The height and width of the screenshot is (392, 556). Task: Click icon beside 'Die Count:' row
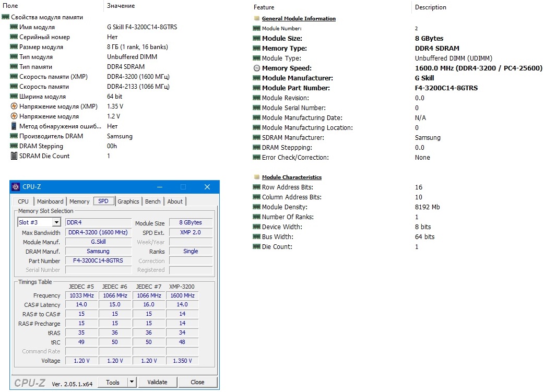257,247
